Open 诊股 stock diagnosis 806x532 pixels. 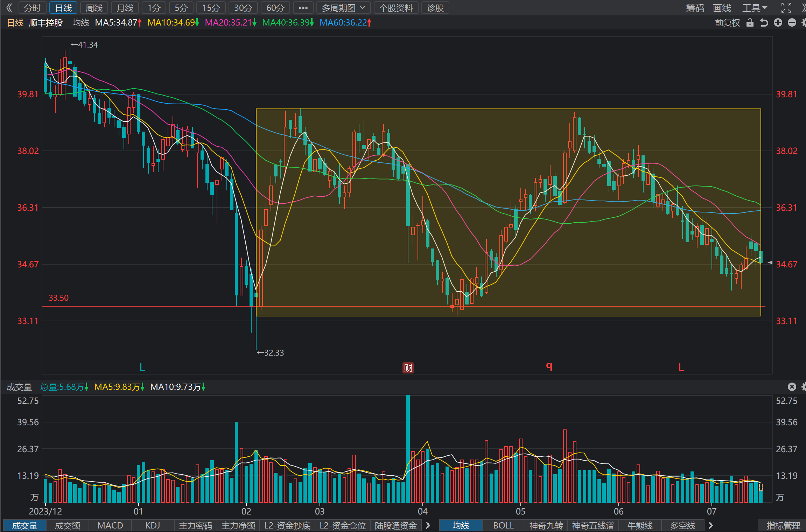435,8
